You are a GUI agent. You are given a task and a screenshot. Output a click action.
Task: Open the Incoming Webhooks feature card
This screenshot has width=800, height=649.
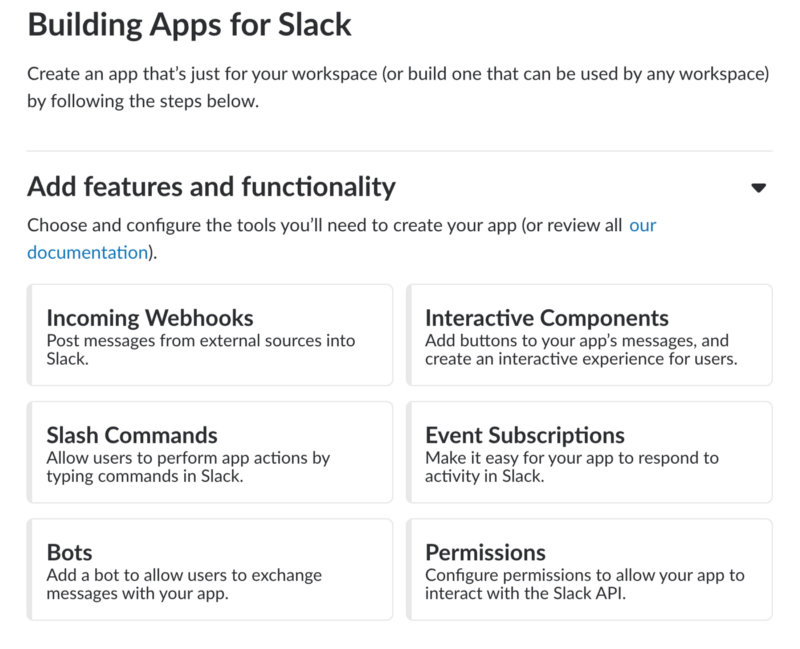(x=210, y=334)
